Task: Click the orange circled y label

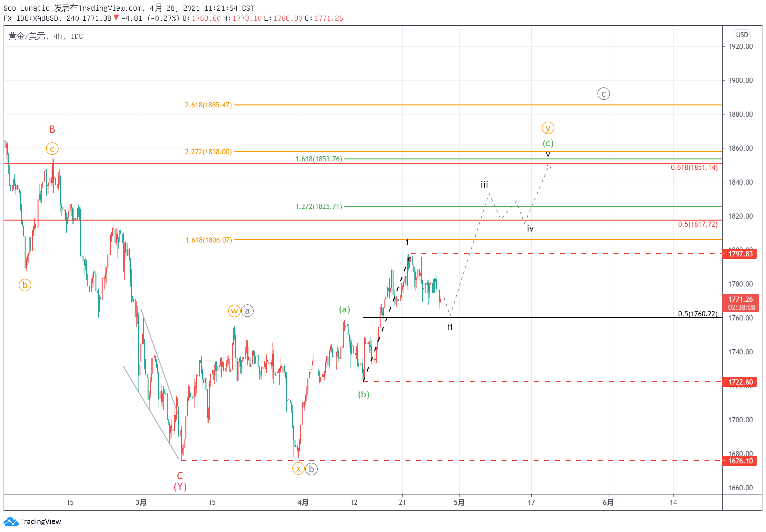Action: [x=548, y=128]
